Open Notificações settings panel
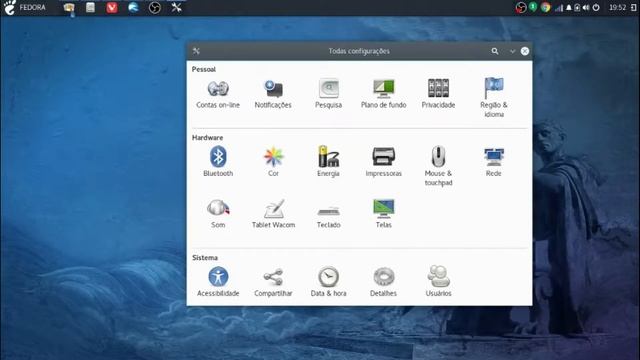The image size is (640, 360). tap(273, 94)
